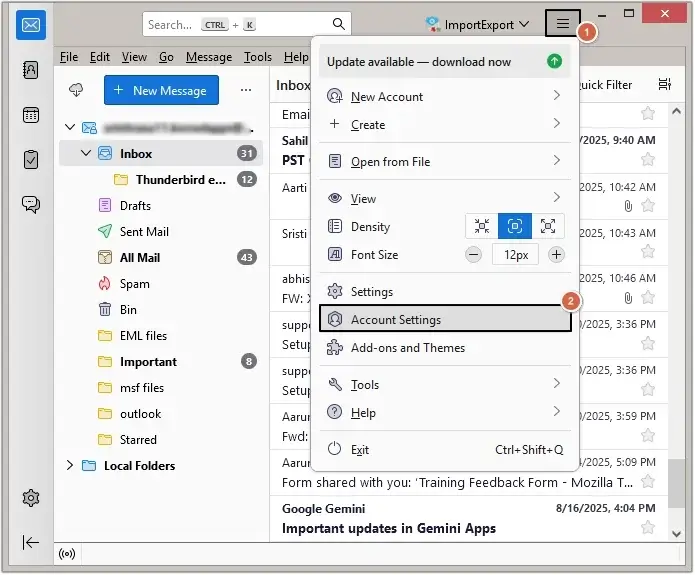The width and height of the screenshot is (695, 575).
Task: Open settings gear in spaces toolbar
Action: (31, 498)
